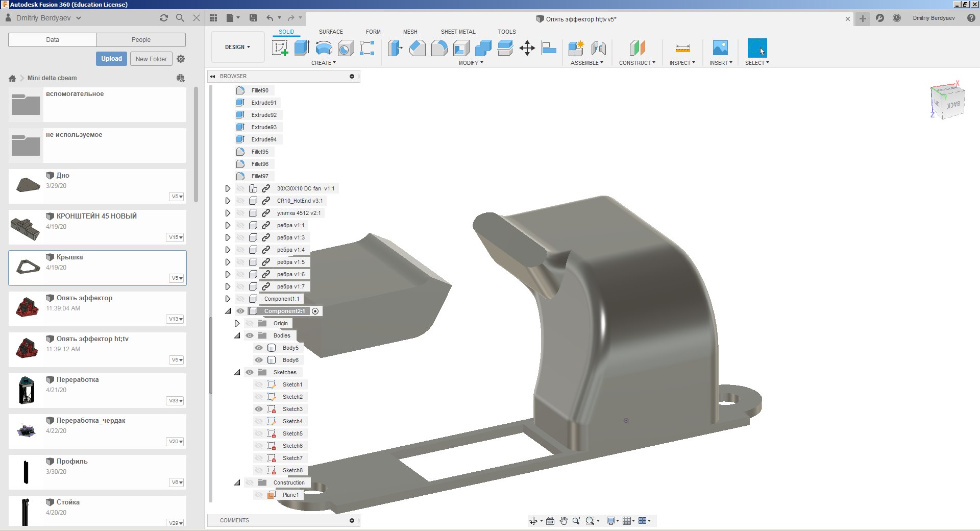Viewport: 980px width, 531px height.
Task: Activate the Move/Copy tool
Action: pos(527,48)
